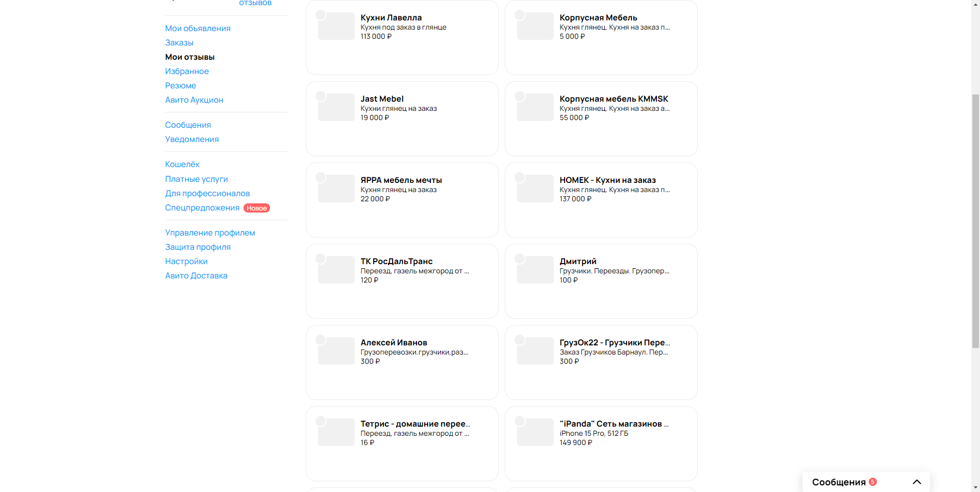Open Избранное list
This screenshot has height=492, width=980.
(187, 72)
